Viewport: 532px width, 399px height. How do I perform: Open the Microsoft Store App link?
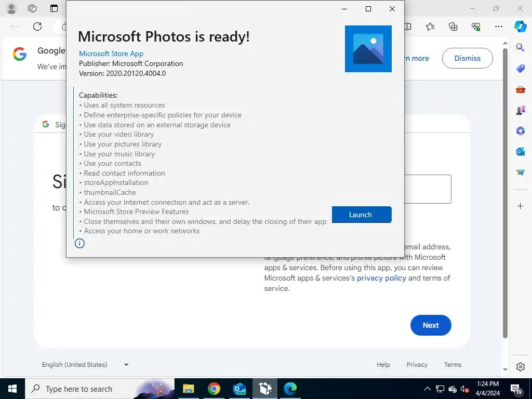tap(111, 54)
